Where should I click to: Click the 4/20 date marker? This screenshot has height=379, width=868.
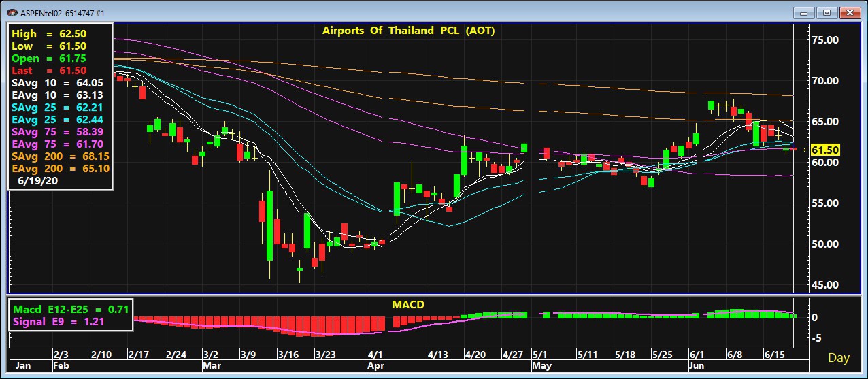(475, 355)
